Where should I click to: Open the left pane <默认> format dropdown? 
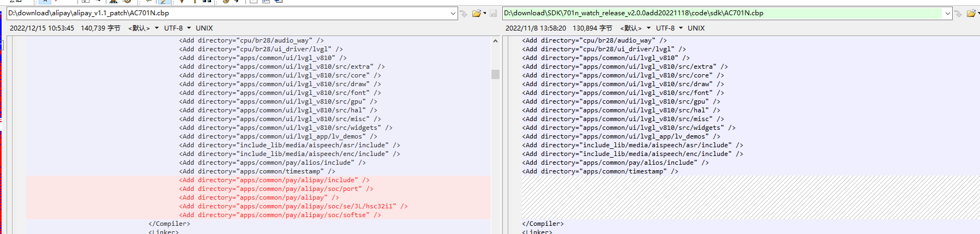[x=143, y=28]
